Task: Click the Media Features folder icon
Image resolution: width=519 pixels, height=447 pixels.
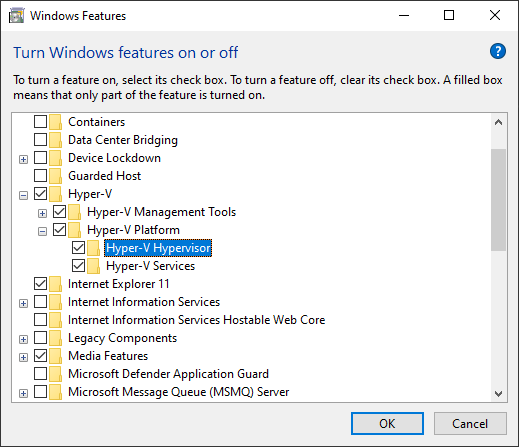Action: (x=55, y=356)
